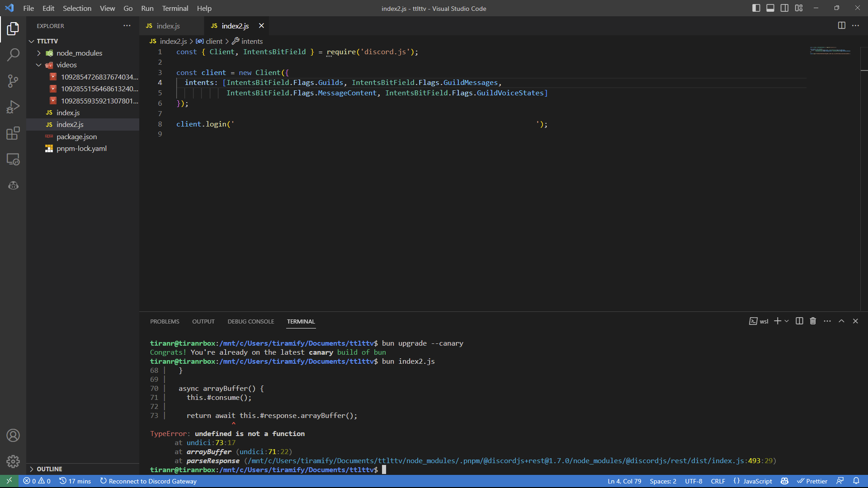The height and width of the screenshot is (488, 868).
Task: Create a new terminal with plus icon
Action: click(x=777, y=321)
